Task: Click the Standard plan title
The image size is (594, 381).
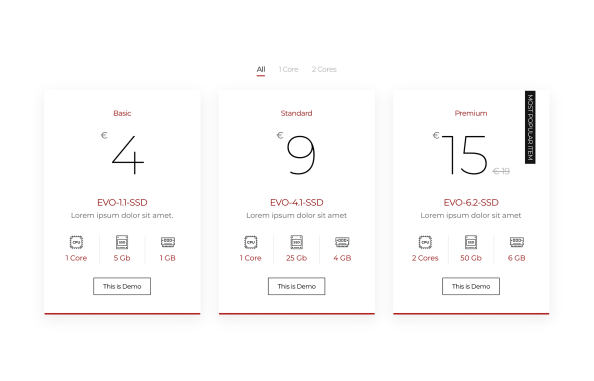Action: (297, 113)
